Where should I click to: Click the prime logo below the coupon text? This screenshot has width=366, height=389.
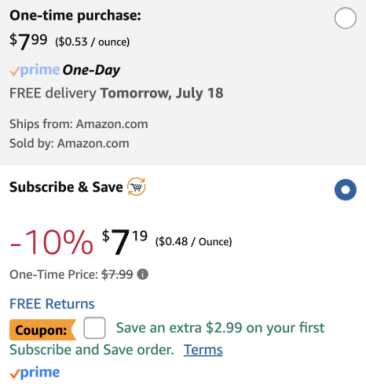35,372
